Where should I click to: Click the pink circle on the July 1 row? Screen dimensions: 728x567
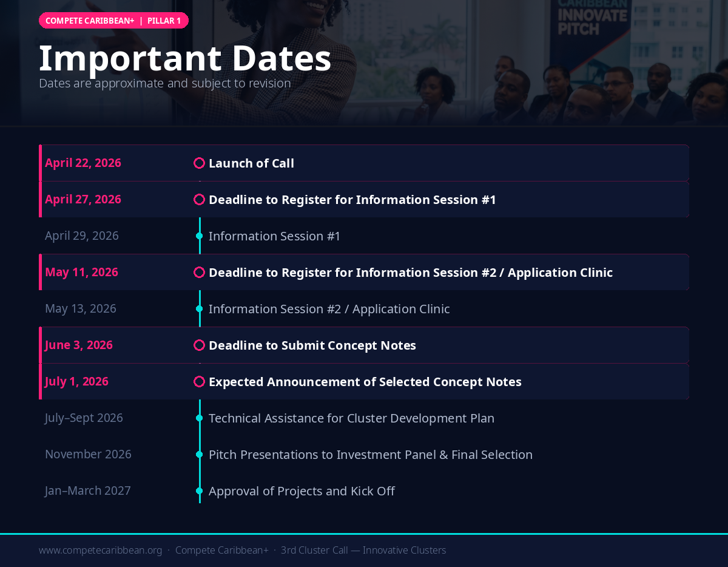coord(199,381)
